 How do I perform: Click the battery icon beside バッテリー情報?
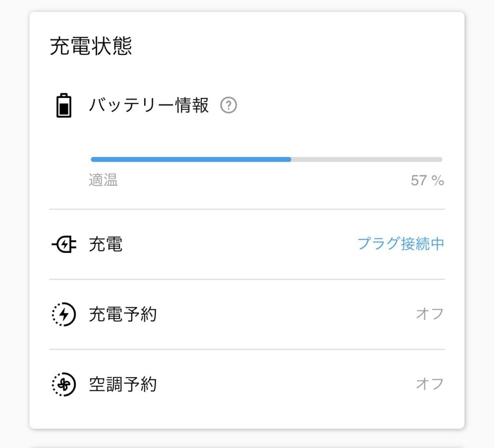pyautogui.click(x=64, y=106)
